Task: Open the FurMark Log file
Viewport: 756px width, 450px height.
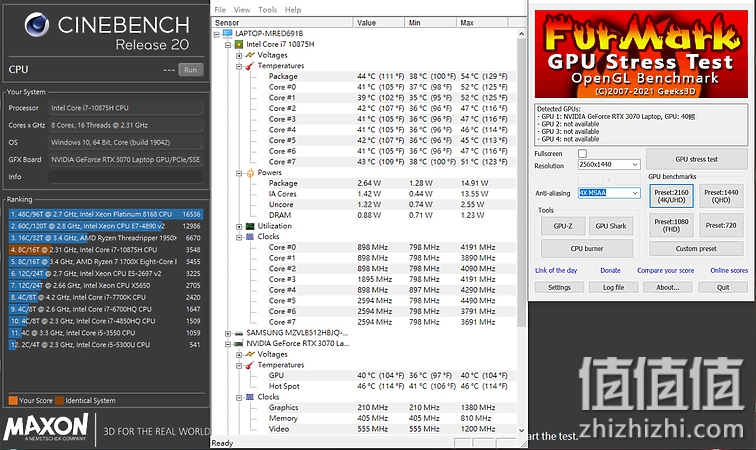Action: pyautogui.click(x=613, y=287)
